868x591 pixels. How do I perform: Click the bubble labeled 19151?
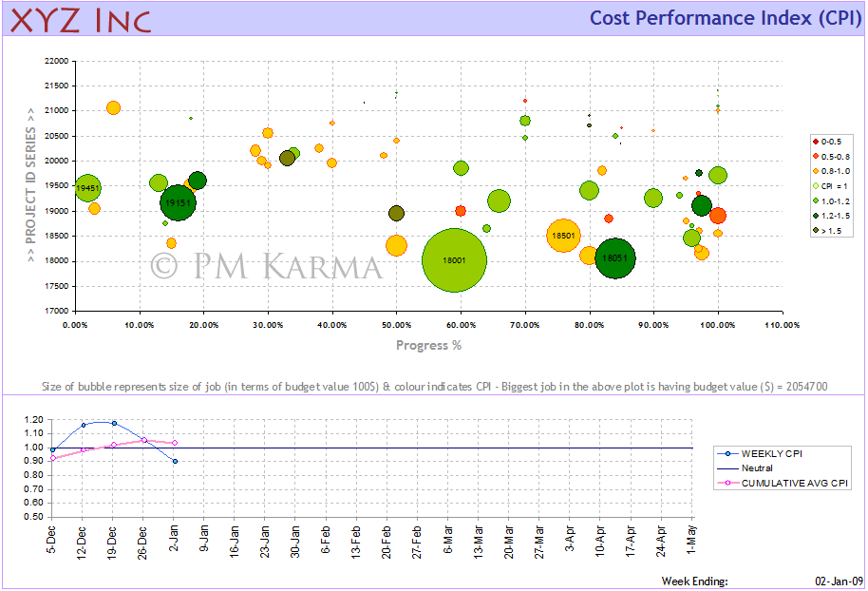[x=177, y=201]
